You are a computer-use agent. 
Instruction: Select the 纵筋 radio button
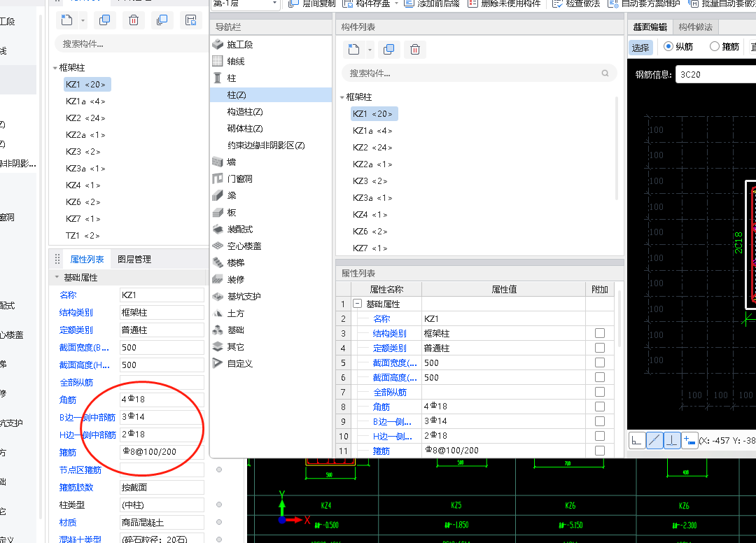[x=668, y=46]
